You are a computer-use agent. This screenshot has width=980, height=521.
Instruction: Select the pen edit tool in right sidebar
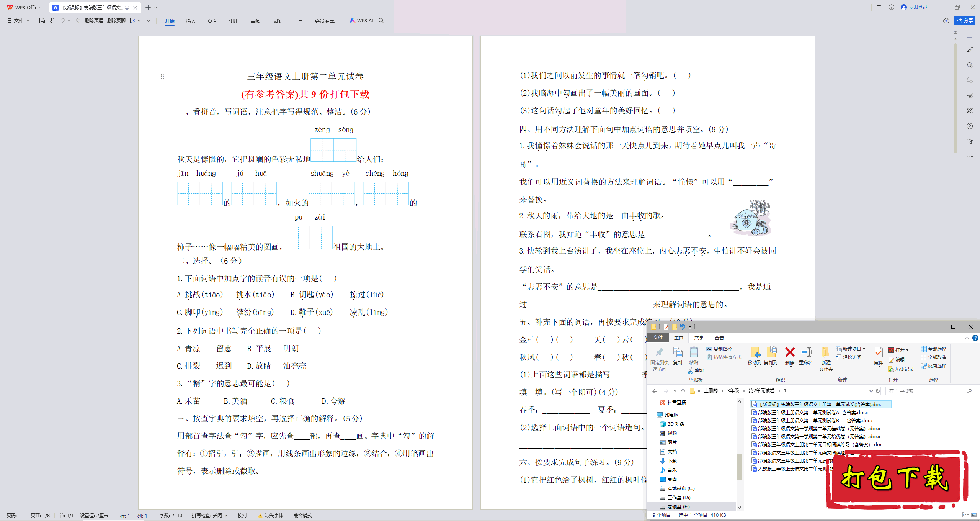coord(970,50)
